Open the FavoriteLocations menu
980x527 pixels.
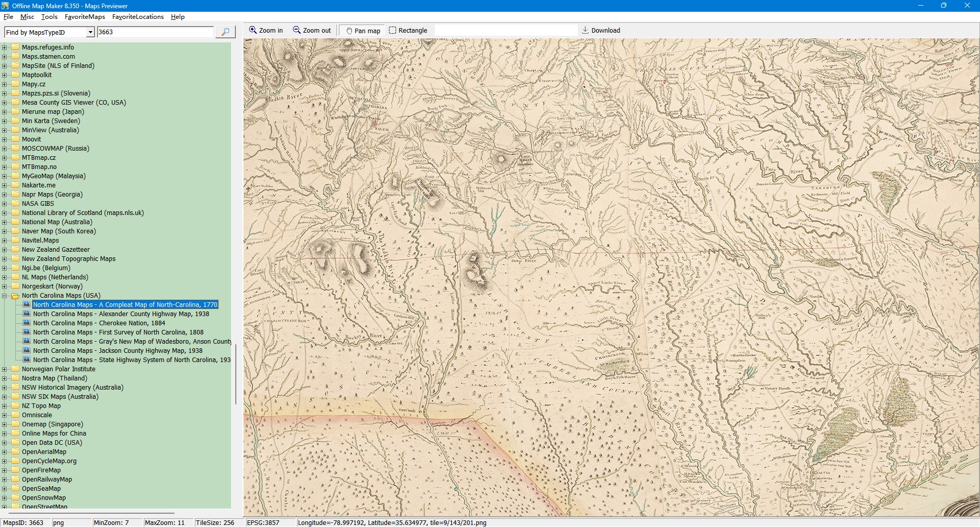tap(138, 17)
